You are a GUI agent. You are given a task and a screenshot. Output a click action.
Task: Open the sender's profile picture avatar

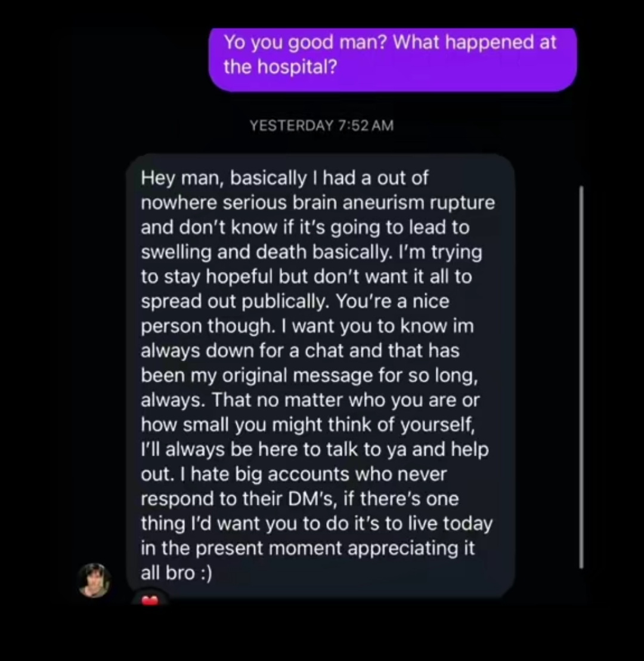pos(94,580)
